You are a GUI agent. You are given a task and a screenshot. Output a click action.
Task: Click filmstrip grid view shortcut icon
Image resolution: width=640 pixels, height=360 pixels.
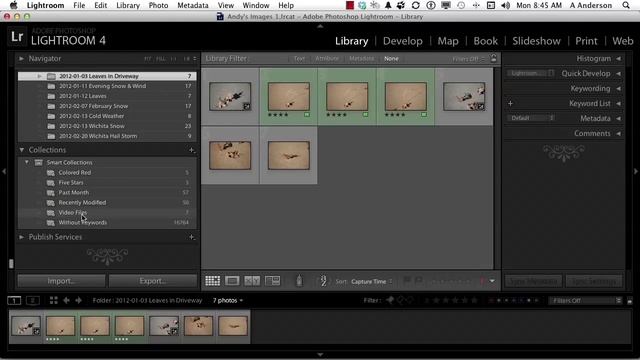pyautogui.click(x=53, y=301)
